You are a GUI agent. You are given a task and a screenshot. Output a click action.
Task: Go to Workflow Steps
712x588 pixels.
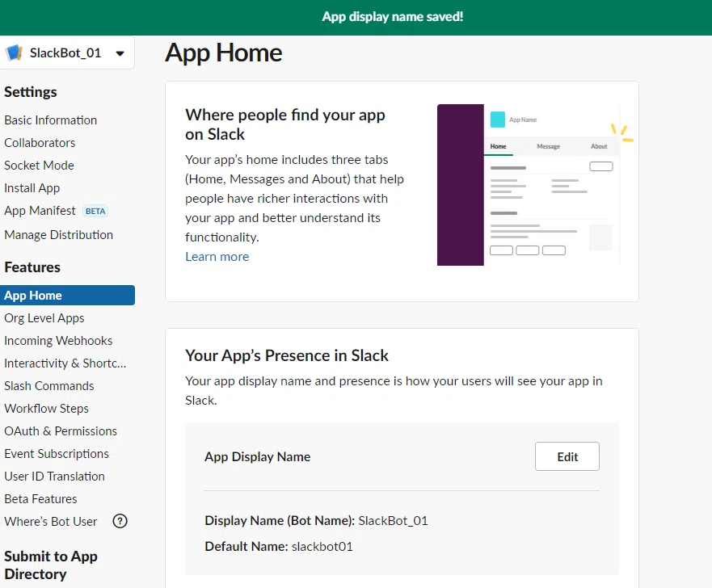[46, 409]
